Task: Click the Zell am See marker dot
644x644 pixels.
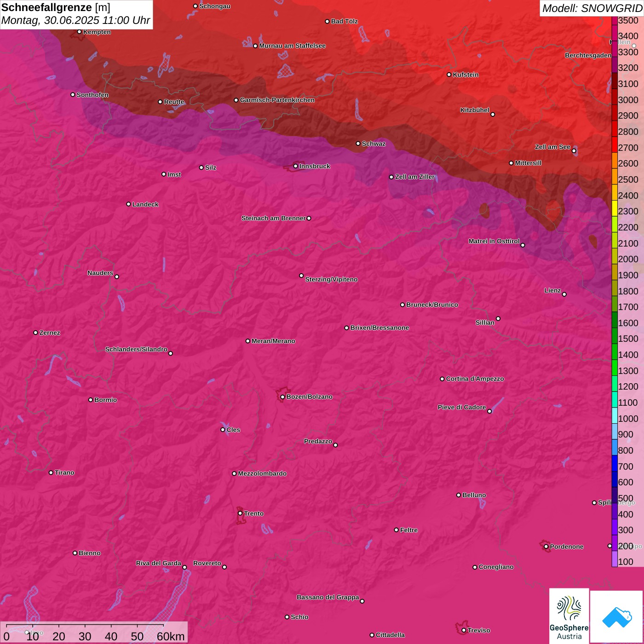Action: 574,151
